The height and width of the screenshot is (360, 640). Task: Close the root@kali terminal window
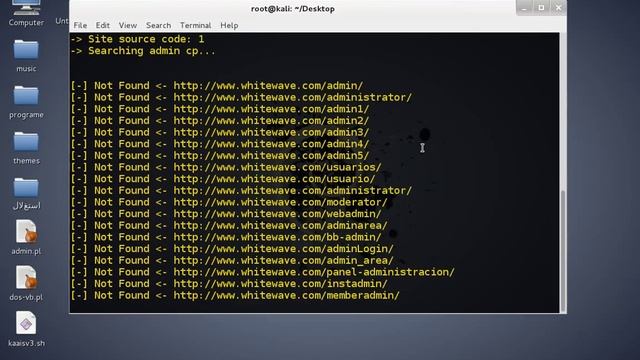coord(558,8)
